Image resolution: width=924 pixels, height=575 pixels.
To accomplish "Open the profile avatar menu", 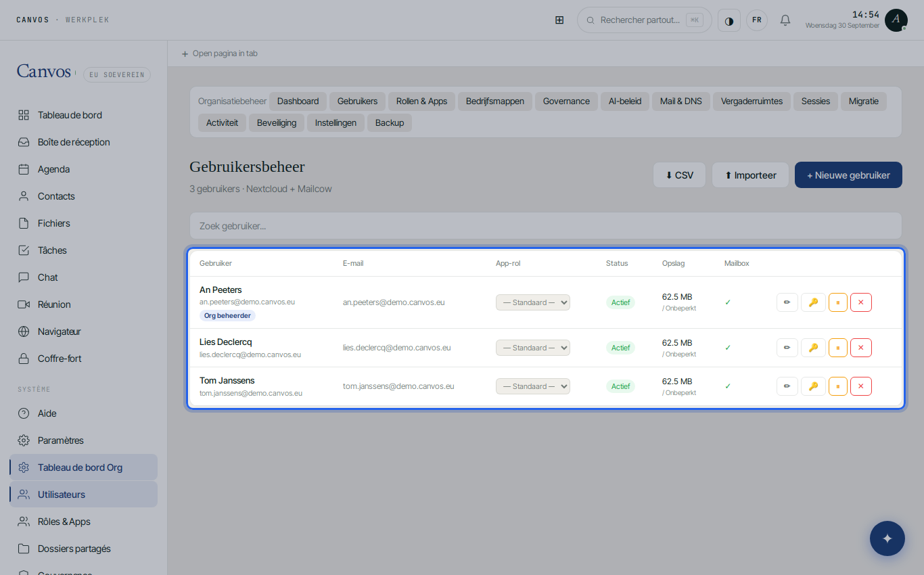I will pyautogui.click(x=896, y=20).
